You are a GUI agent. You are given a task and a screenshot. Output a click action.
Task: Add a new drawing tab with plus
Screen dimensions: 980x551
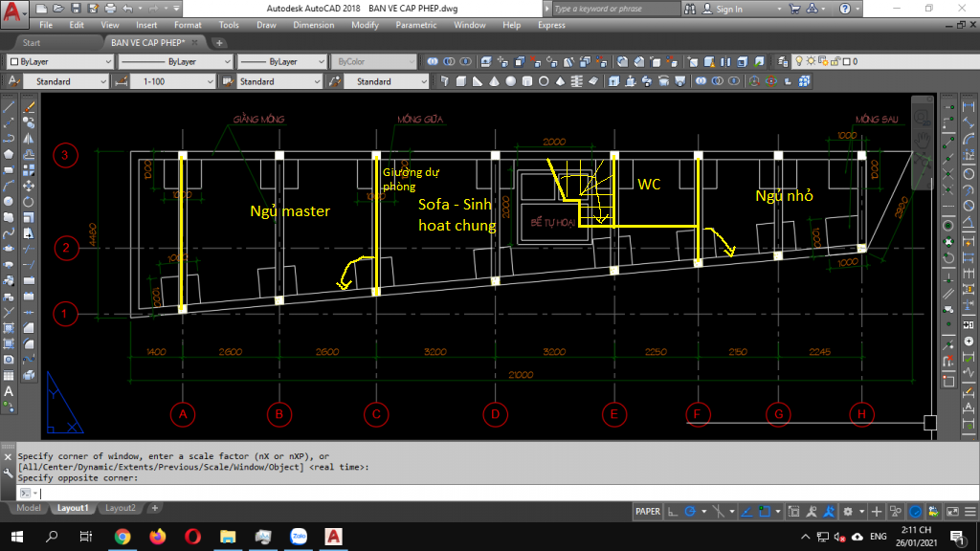(219, 42)
